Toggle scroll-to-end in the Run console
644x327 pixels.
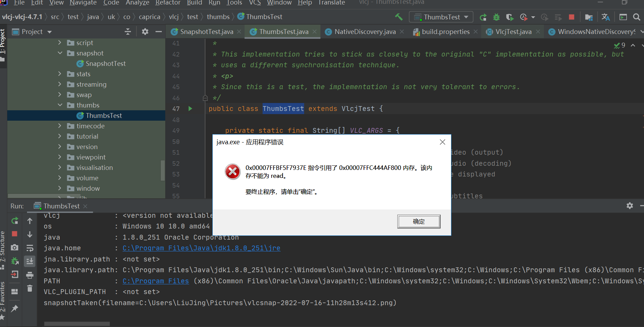coord(30,261)
